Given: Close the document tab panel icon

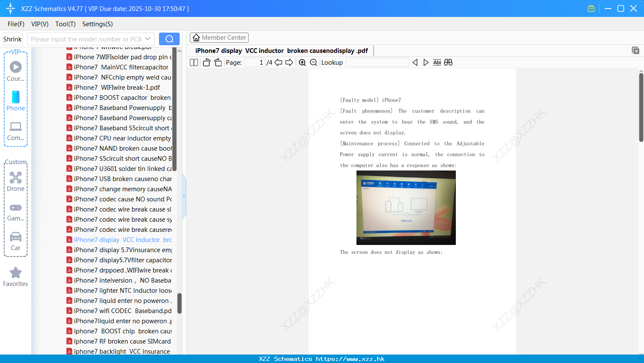Looking at the screenshot, I should pyautogui.click(x=636, y=50).
